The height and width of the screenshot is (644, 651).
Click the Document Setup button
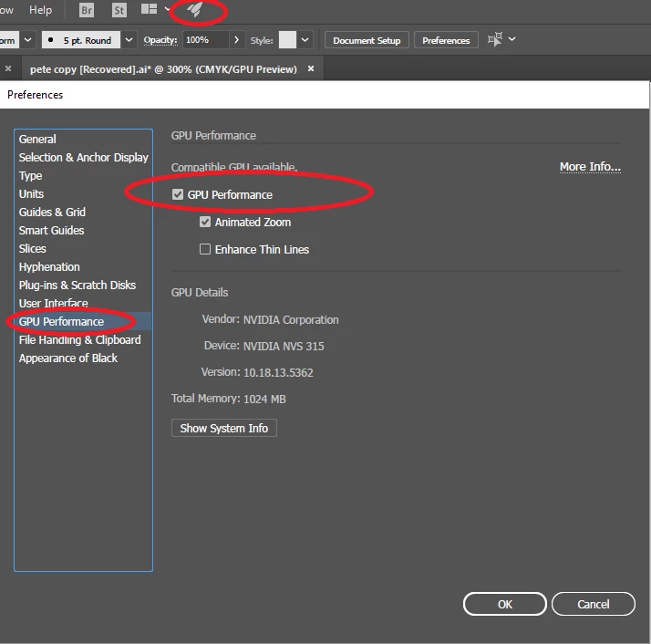click(367, 40)
